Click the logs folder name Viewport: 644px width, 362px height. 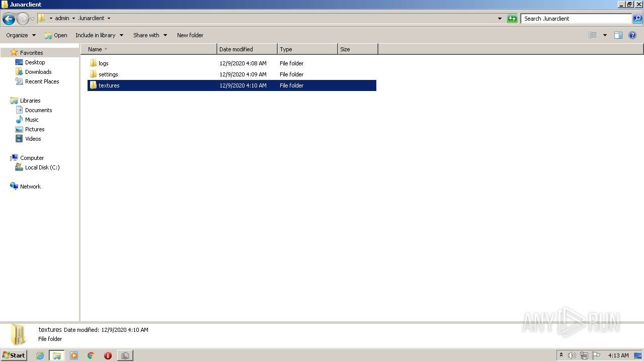[104, 63]
